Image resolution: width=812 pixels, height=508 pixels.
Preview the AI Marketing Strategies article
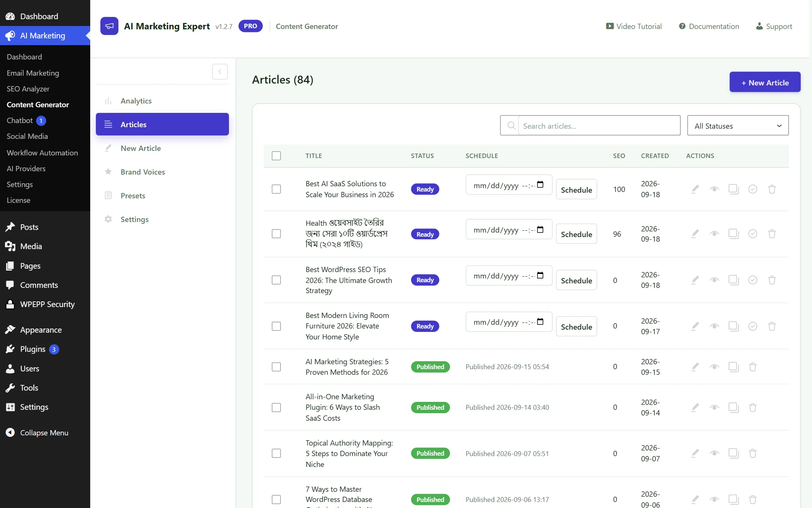click(714, 367)
